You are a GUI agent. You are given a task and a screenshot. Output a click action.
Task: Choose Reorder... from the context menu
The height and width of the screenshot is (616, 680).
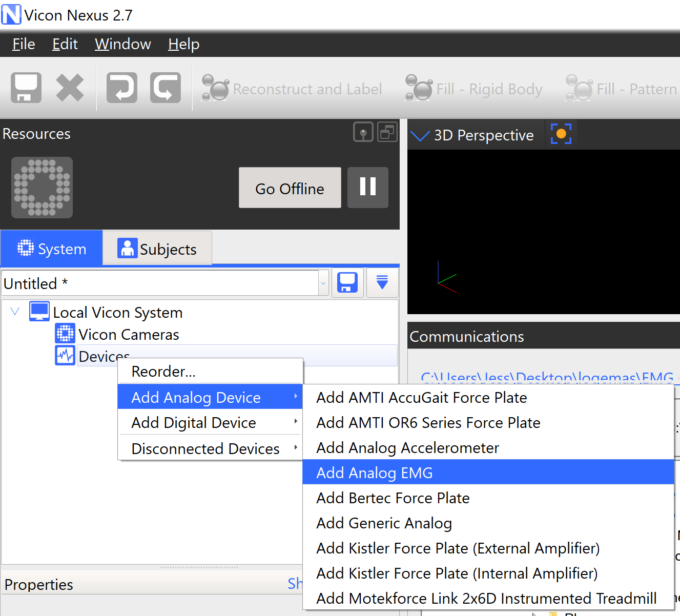pos(211,371)
